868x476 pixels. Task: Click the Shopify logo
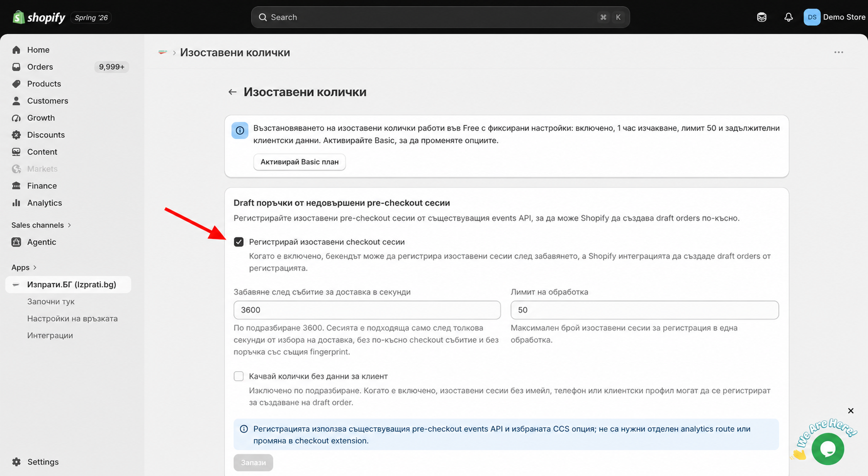click(39, 17)
